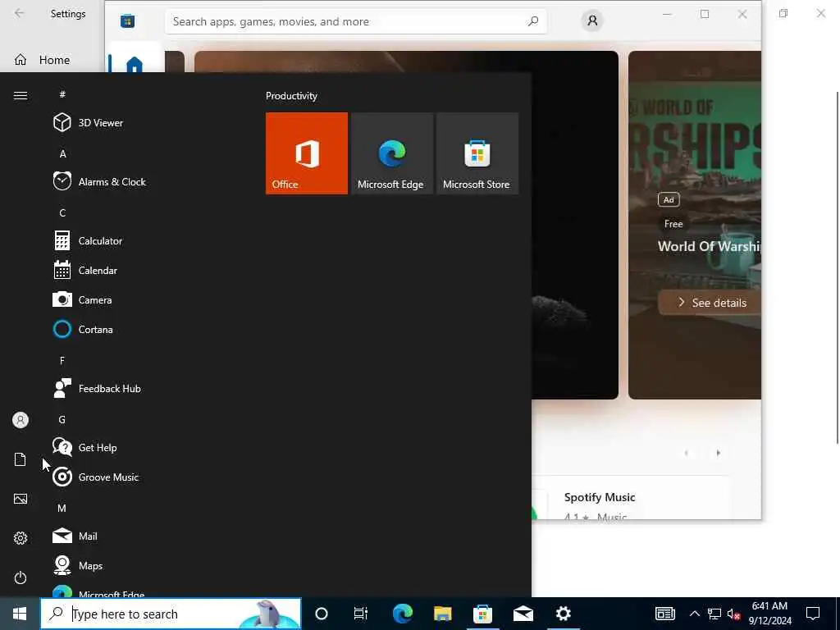This screenshot has width=840, height=630.
Task: Switch to Settings on the taskbar
Action: [x=563, y=614]
